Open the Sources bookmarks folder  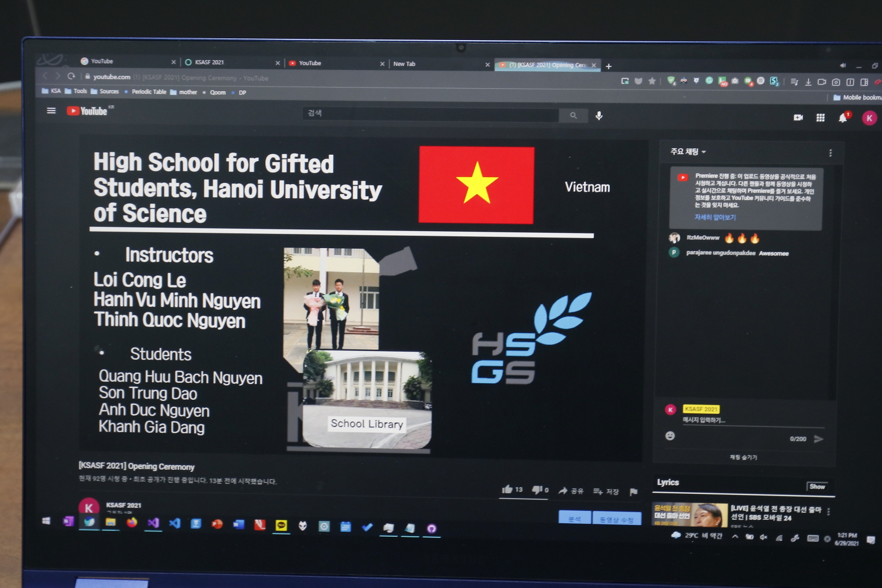pos(105,91)
